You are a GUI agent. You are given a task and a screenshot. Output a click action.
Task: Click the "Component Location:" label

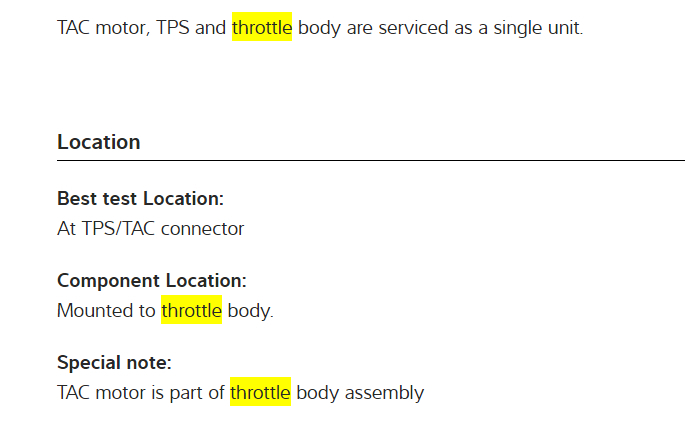pyautogui.click(x=151, y=281)
